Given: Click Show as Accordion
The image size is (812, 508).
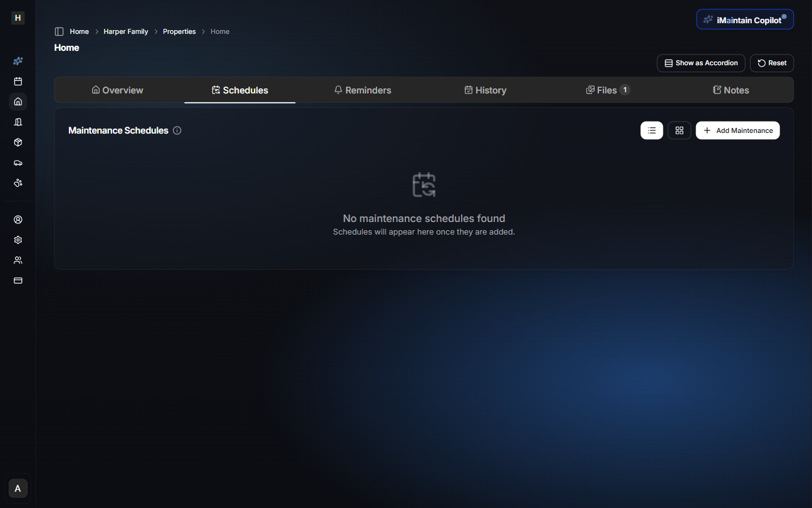Looking at the screenshot, I should (700, 63).
